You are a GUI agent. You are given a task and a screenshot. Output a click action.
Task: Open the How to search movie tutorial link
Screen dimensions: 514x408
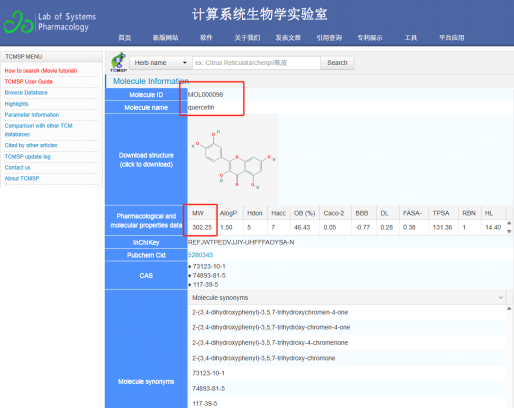pos(41,71)
